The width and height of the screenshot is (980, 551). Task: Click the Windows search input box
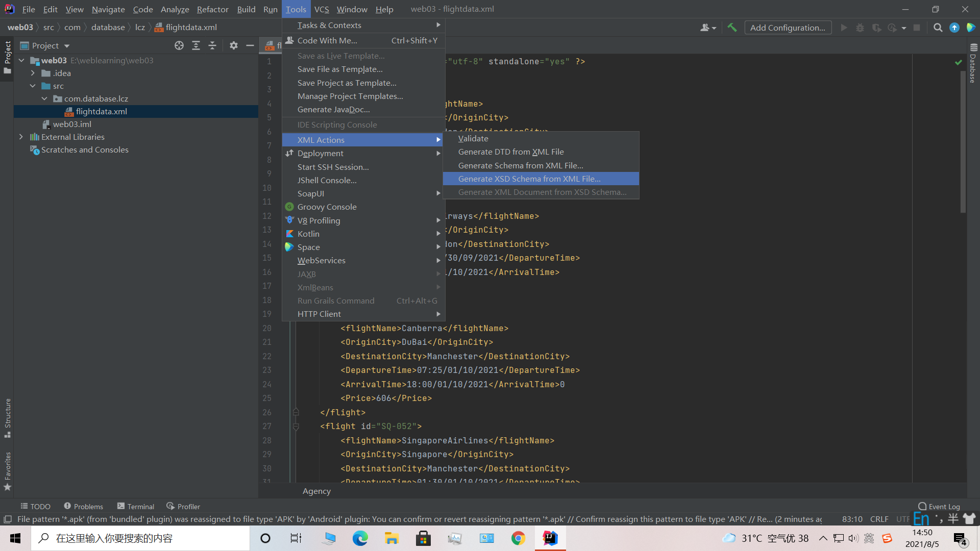point(140,538)
